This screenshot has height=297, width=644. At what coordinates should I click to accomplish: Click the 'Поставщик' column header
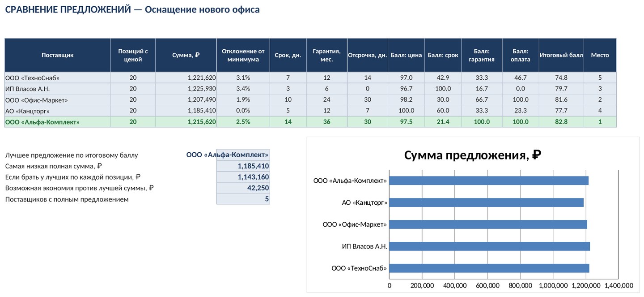(58, 55)
